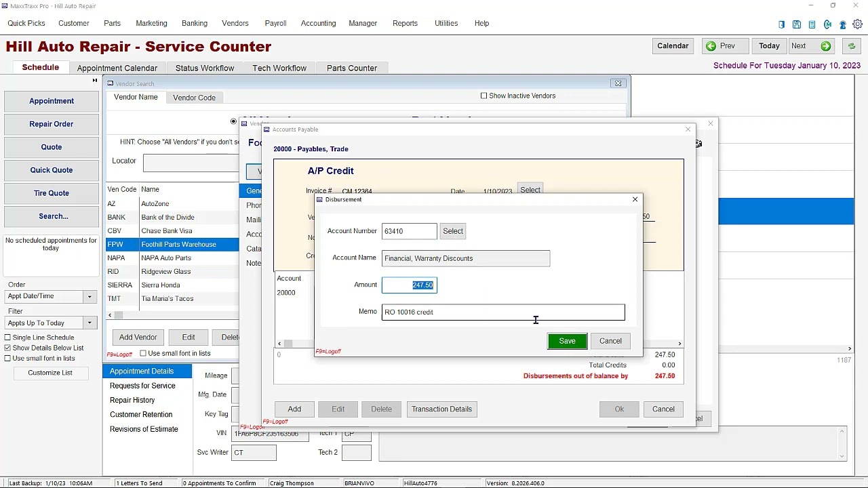Click the Today button

click(769, 46)
